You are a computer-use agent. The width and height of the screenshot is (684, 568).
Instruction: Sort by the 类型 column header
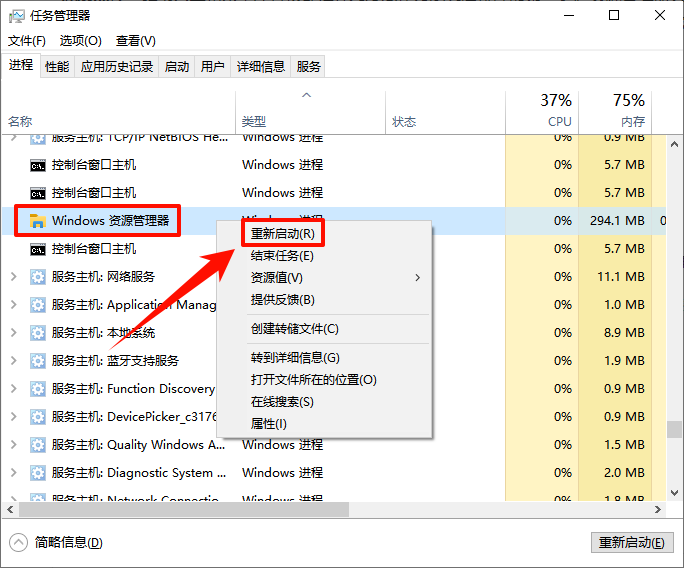(x=254, y=121)
